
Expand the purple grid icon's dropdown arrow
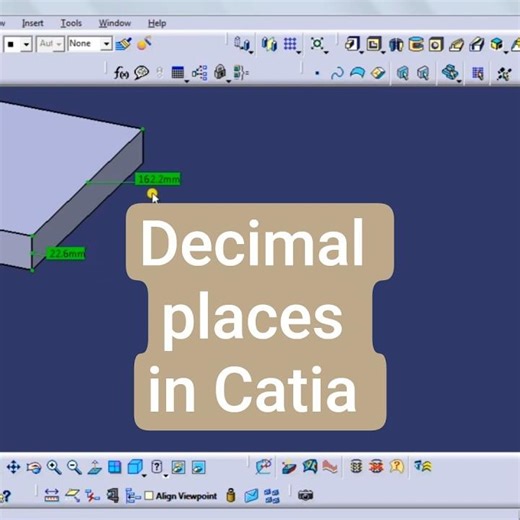(x=299, y=52)
